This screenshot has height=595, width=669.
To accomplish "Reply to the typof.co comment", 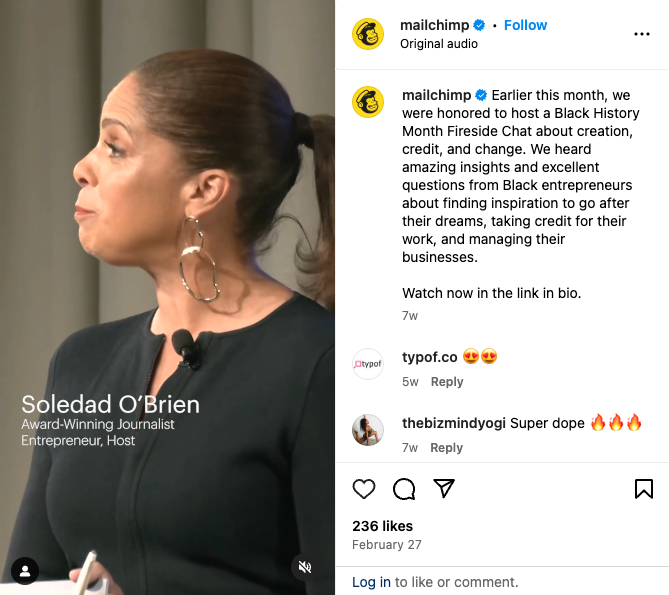I will [447, 382].
